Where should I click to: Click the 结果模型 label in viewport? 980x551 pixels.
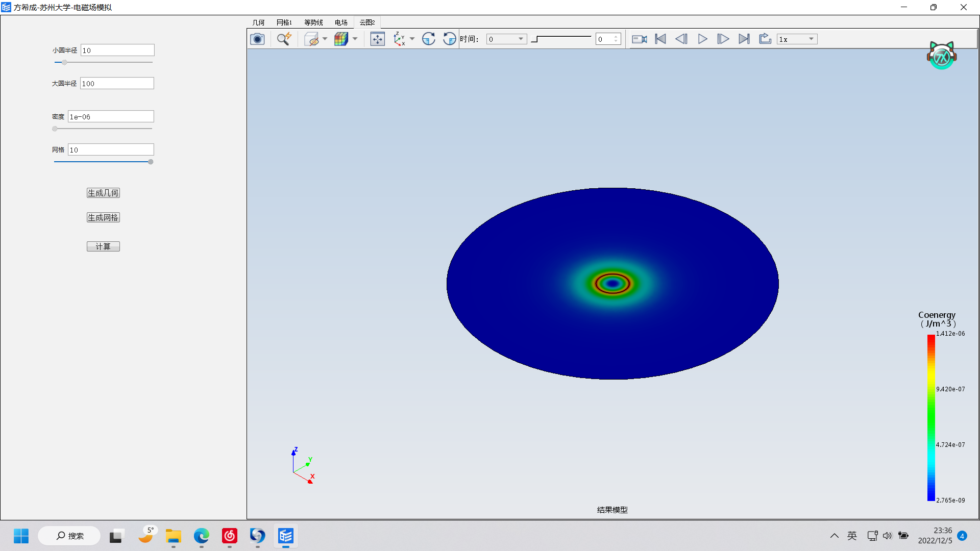coord(612,510)
